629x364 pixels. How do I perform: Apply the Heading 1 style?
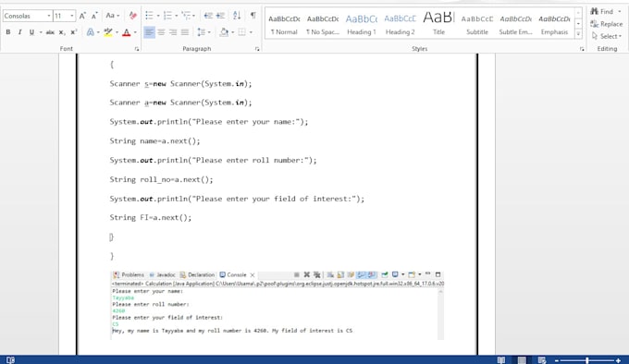[x=362, y=24]
